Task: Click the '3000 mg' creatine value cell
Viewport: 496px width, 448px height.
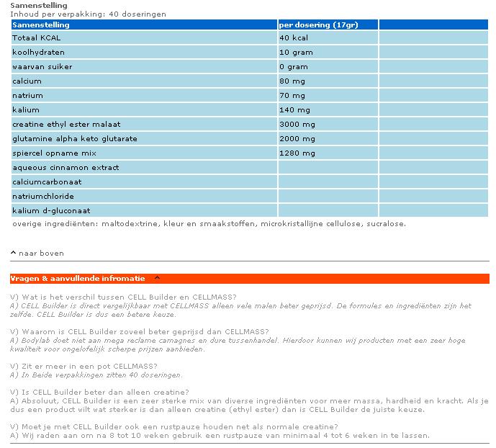Action: [x=298, y=124]
